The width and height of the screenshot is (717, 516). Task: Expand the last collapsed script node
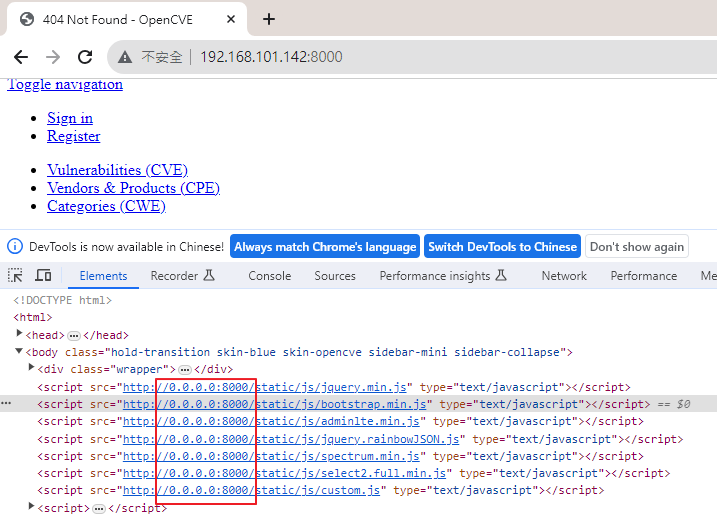(31, 506)
